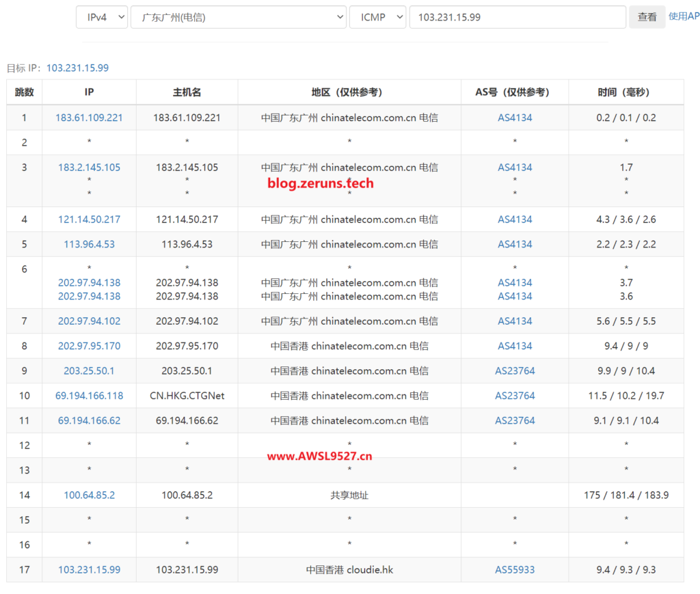Open IP link 121.14.50.217
Viewport: 700px width, 594px height.
(x=90, y=219)
